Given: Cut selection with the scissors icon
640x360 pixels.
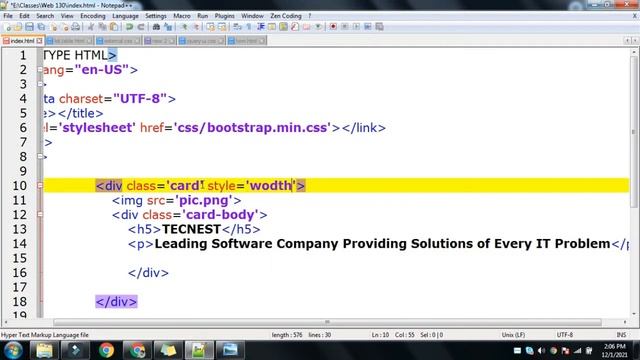Looking at the screenshot, I should (x=91, y=27).
